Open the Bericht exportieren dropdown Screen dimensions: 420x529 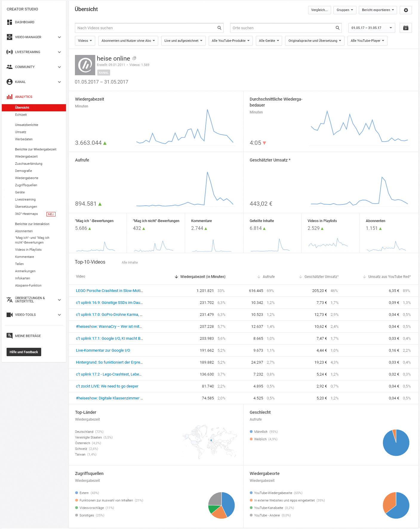click(x=378, y=10)
